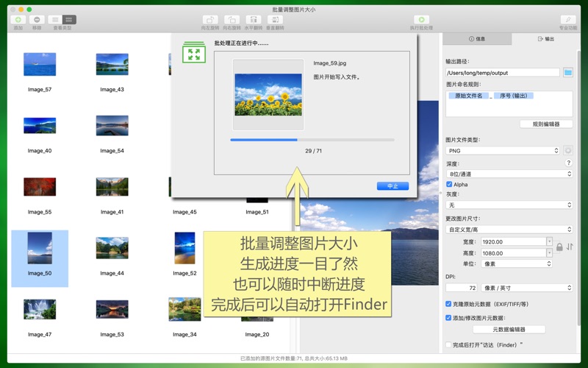The height and width of the screenshot is (368, 588).
Task: Click the blue folder icon beside output path
Action: (x=568, y=72)
